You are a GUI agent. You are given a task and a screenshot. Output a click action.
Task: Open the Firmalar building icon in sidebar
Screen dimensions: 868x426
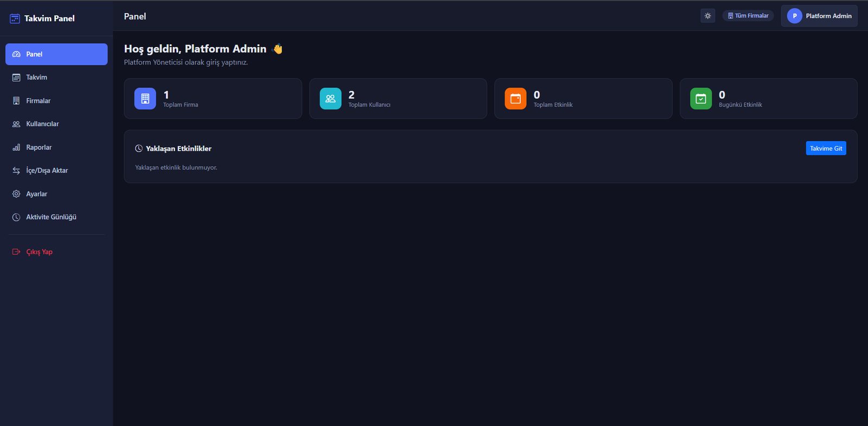pyautogui.click(x=16, y=101)
